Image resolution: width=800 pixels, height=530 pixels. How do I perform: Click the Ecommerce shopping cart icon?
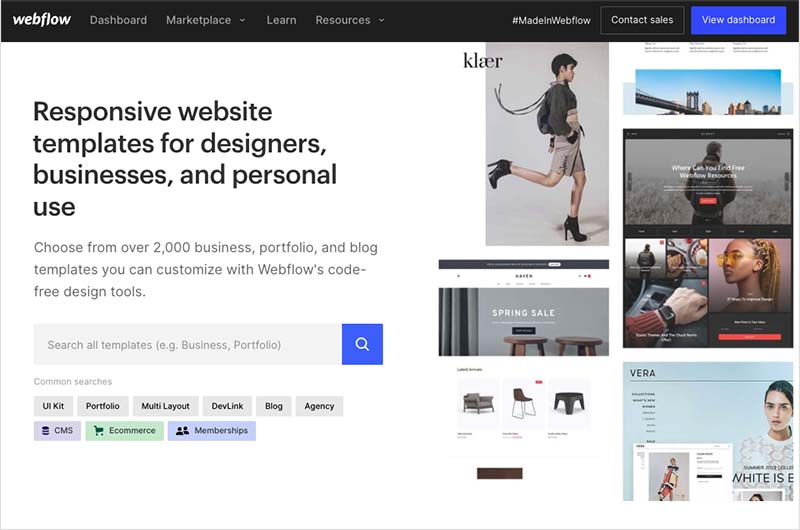coord(99,431)
